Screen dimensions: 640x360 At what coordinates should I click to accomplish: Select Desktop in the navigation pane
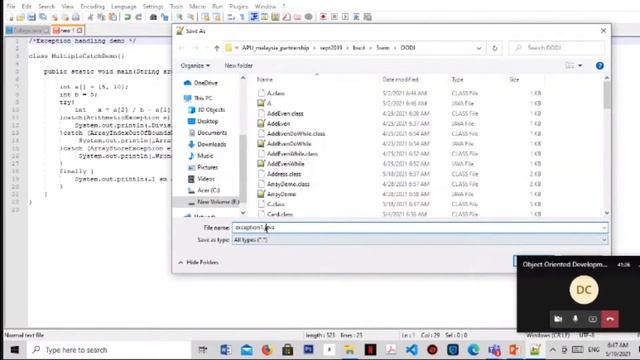tap(203, 122)
